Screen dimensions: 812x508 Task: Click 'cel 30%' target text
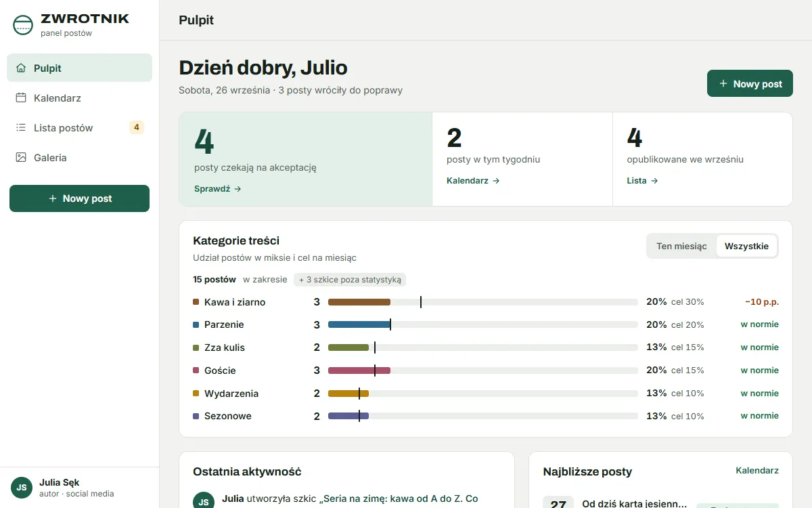[687, 302]
